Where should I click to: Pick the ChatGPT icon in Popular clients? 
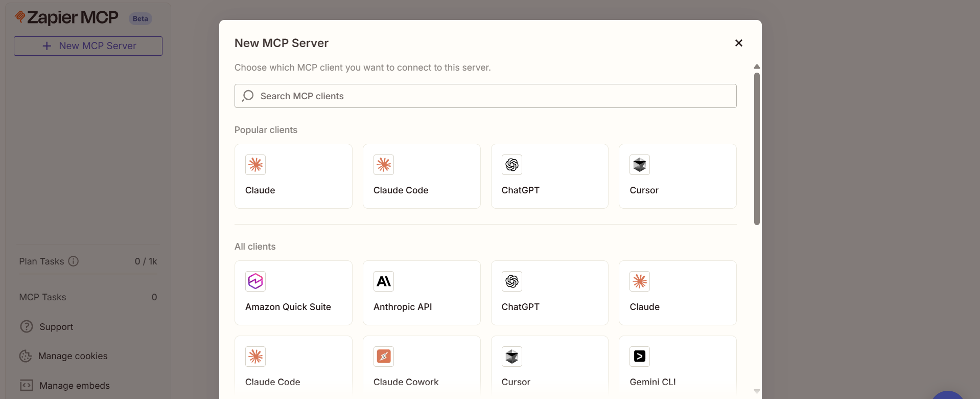coord(512,165)
